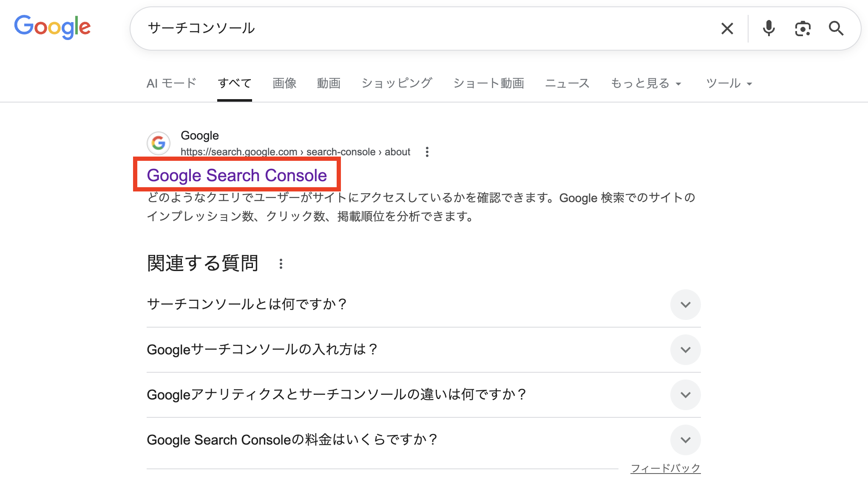This screenshot has height=488, width=868.
Task: Expand the Googleアナリティクス difference question
Action: coord(685,395)
